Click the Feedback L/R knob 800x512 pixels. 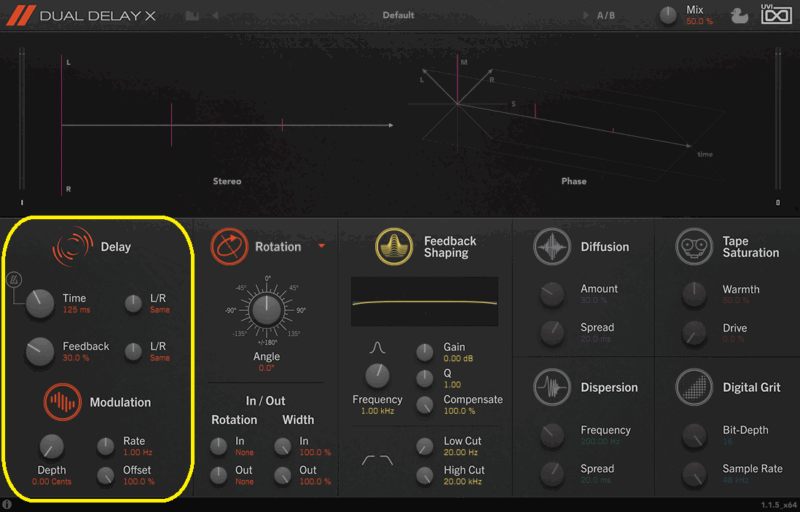(x=133, y=351)
